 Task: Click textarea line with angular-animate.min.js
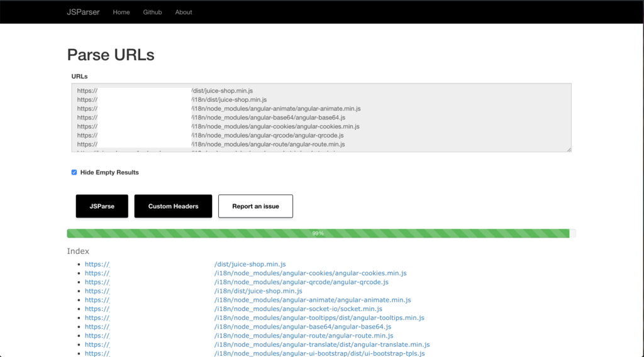(x=218, y=109)
